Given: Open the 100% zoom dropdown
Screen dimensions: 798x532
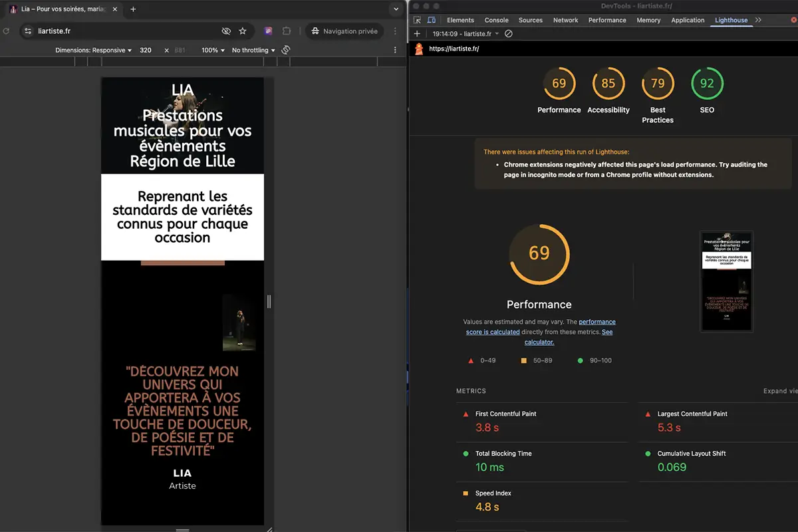Looking at the screenshot, I should pyautogui.click(x=213, y=50).
